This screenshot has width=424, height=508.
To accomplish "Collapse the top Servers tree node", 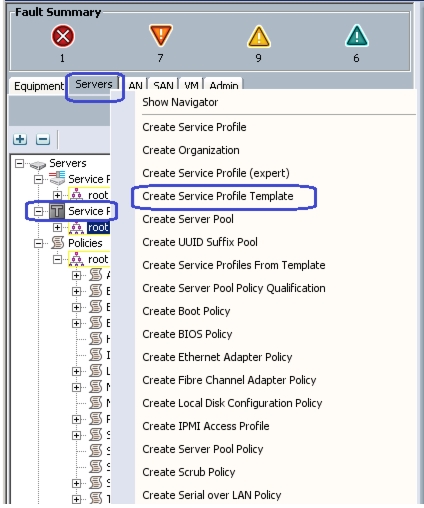I will point(19,163).
